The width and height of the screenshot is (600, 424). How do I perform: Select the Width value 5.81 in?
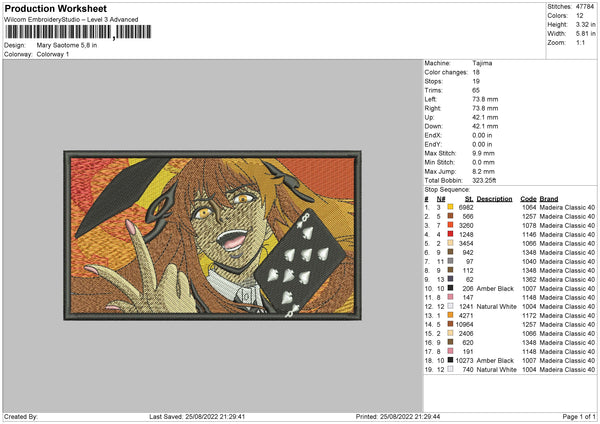585,34
